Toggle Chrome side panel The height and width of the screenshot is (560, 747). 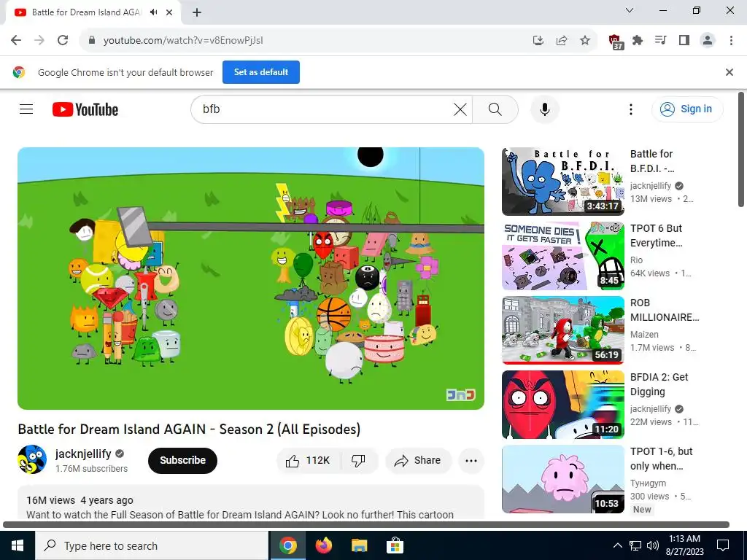(684, 41)
